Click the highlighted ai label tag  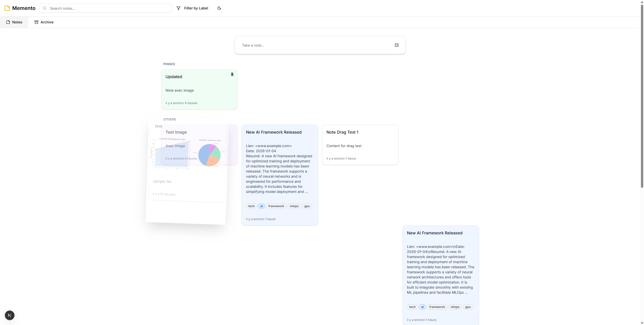[261, 206]
